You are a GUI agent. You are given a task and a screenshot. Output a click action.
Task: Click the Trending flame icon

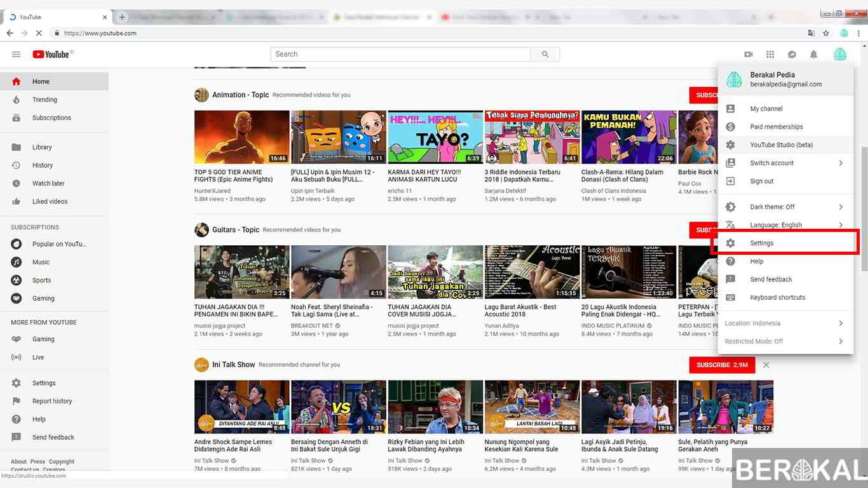[17, 100]
